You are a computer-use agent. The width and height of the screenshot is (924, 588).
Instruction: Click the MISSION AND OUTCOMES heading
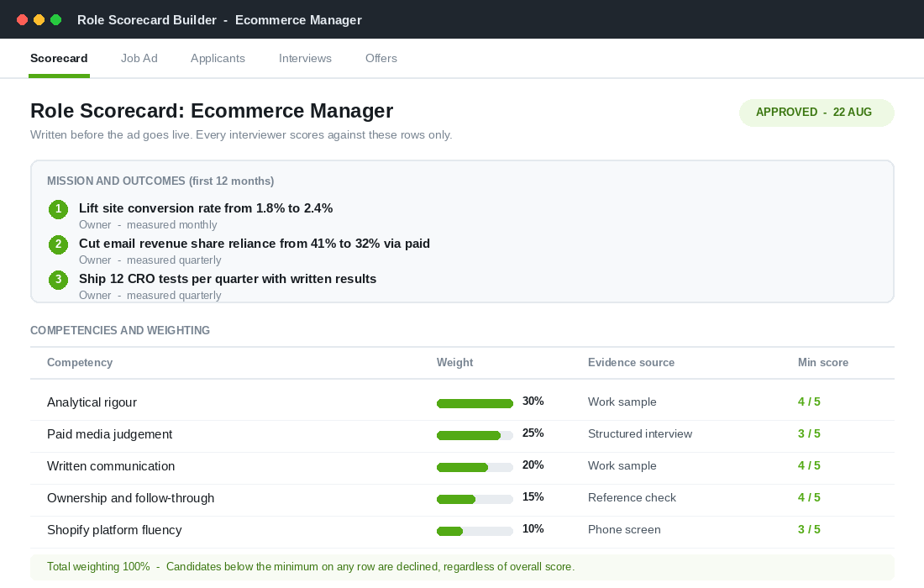coord(160,181)
